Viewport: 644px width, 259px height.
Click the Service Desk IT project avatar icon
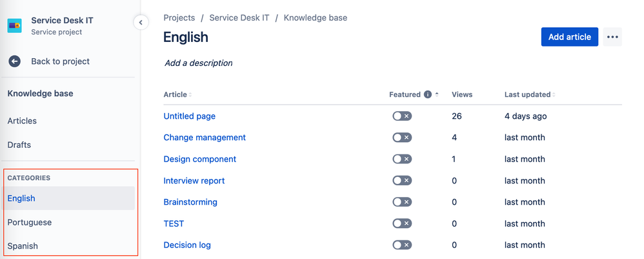14,26
